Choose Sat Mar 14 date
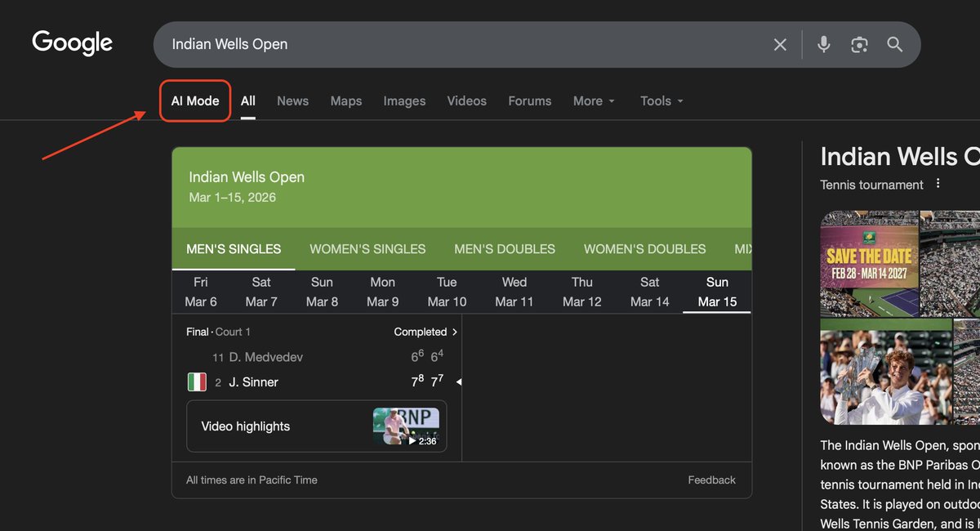 click(x=650, y=292)
